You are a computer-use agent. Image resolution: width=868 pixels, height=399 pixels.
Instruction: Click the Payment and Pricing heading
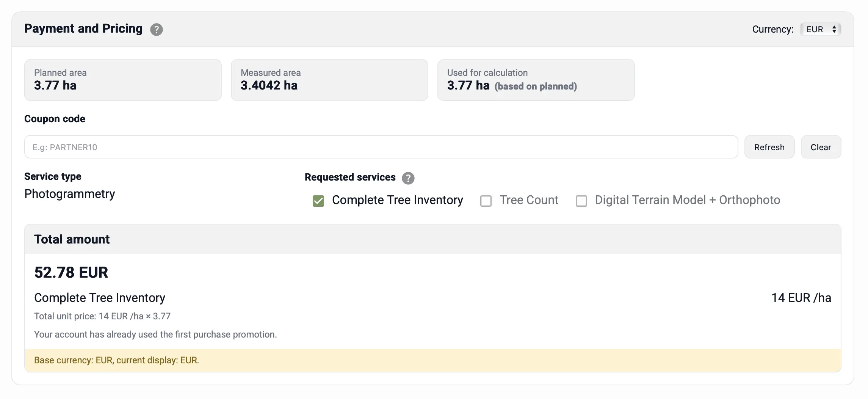pyautogui.click(x=83, y=29)
